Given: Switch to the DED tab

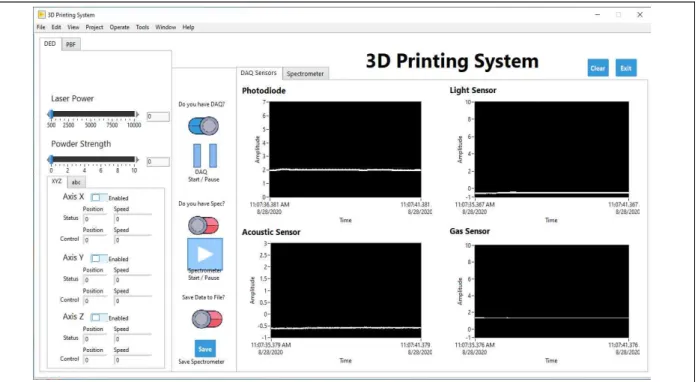Looking at the screenshot, I should point(50,44).
